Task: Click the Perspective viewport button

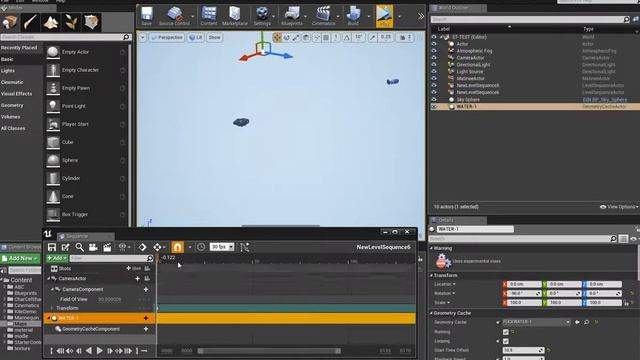Action: click(166, 38)
